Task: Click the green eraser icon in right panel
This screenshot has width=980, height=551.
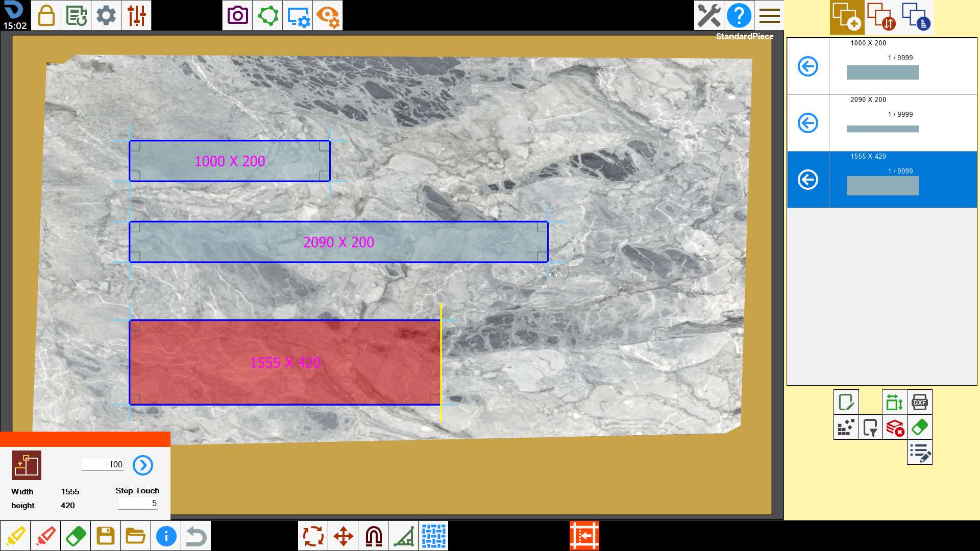Action: 920,427
